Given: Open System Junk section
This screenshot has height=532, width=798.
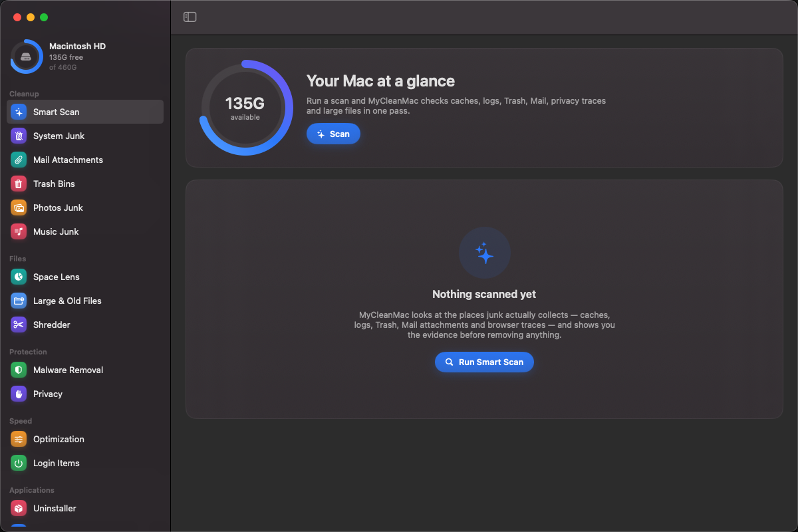Looking at the screenshot, I should 85,136.
